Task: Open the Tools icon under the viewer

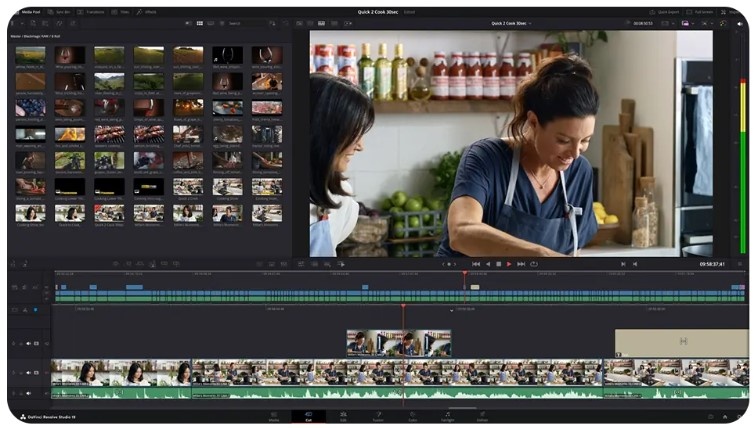Action: [301, 264]
